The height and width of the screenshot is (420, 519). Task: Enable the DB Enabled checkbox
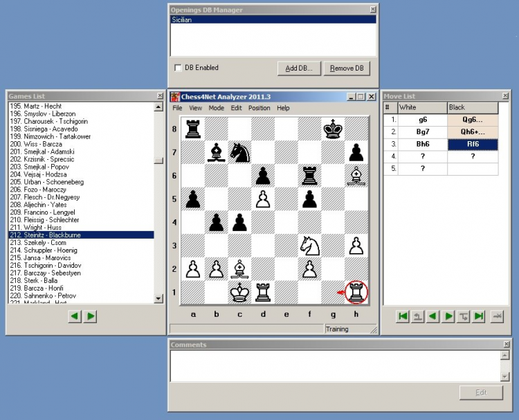[178, 68]
